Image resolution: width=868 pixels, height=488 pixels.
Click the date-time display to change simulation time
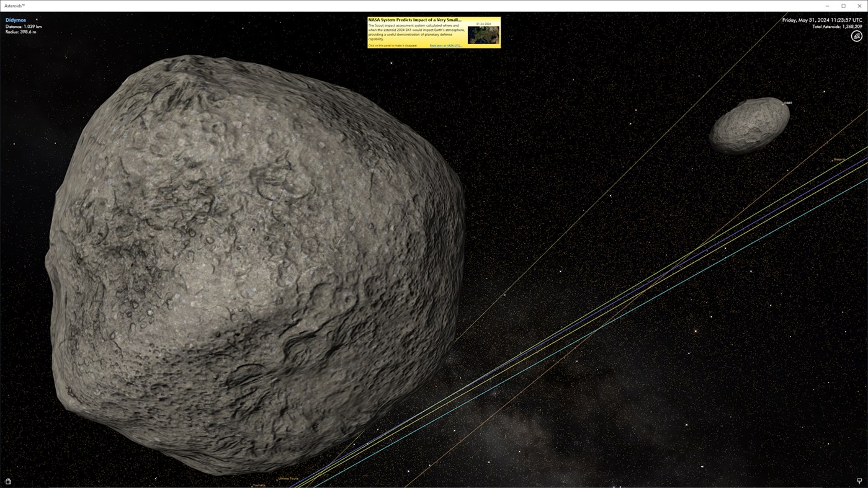click(821, 19)
